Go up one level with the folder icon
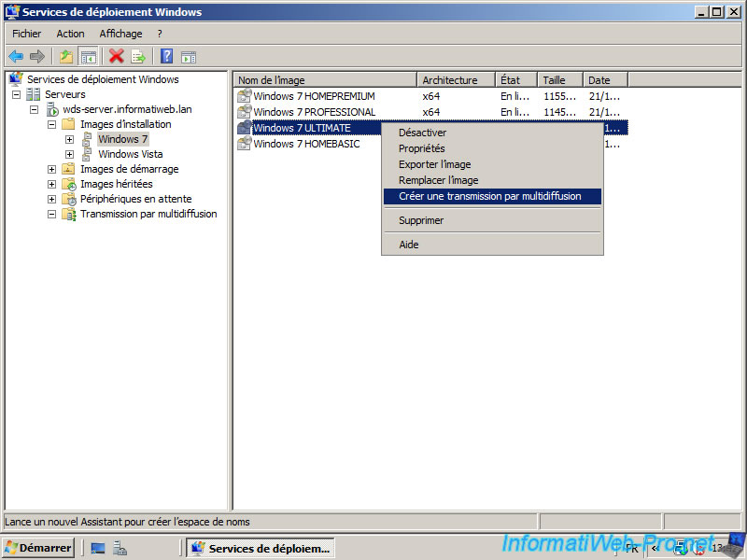Viewport: 747px width, 560px height. coord(66,57)
